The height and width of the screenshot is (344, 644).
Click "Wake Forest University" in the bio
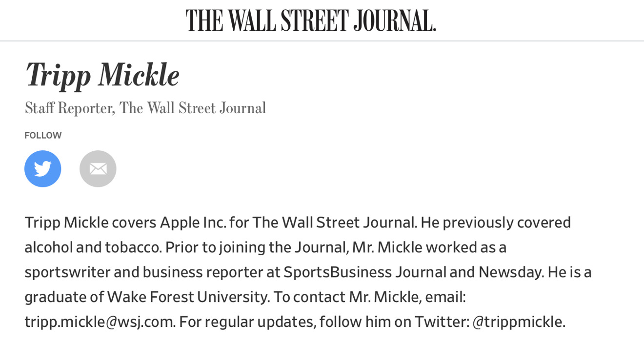(x=188, y=297)
